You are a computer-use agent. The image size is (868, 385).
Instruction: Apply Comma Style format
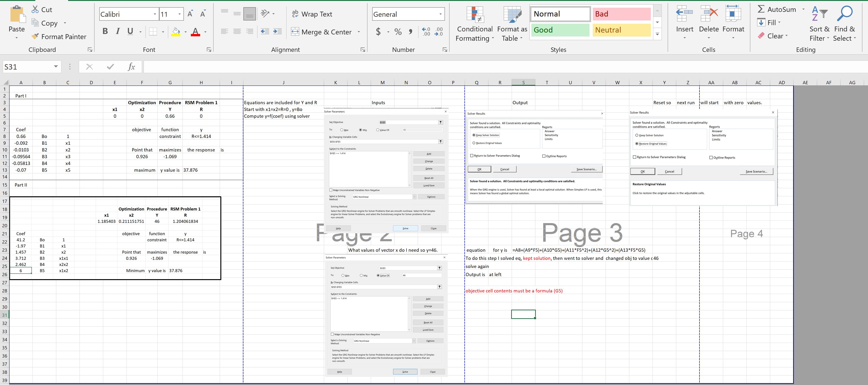[410, 32]
